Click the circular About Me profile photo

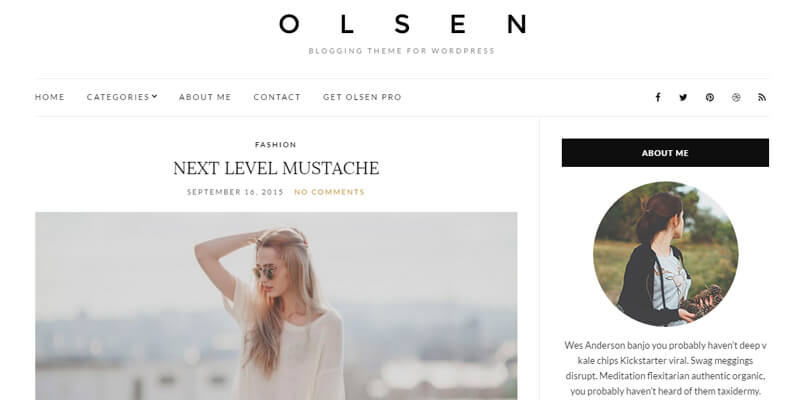pos(665,254)
